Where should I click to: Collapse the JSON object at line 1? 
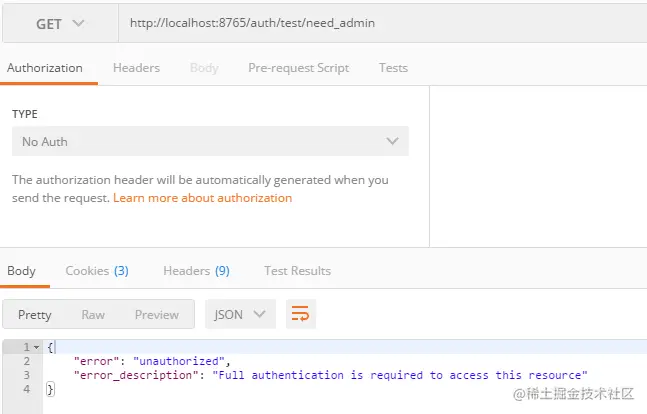[x=37, y=347]
